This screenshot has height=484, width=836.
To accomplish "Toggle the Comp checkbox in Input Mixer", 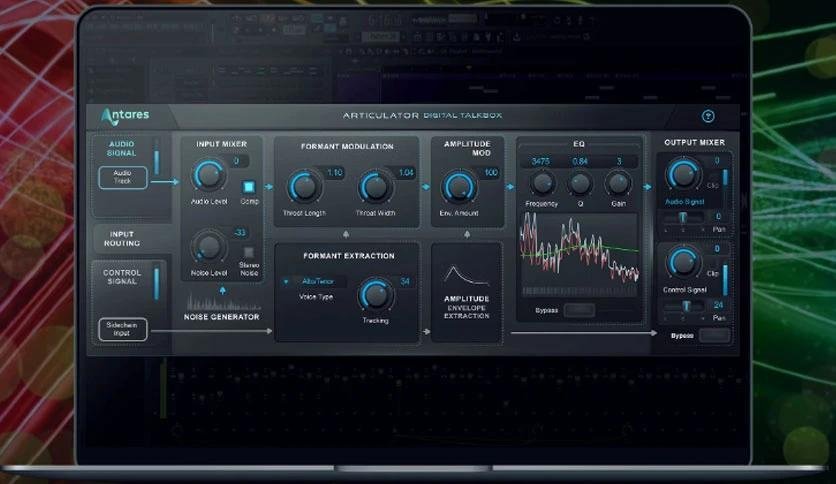I will (x=249, y=186).
